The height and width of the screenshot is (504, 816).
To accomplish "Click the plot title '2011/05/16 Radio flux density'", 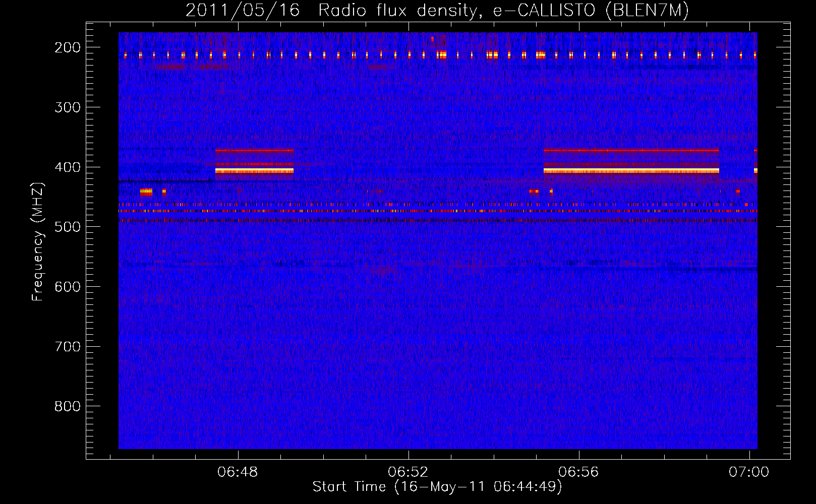I will click(437, 10).
